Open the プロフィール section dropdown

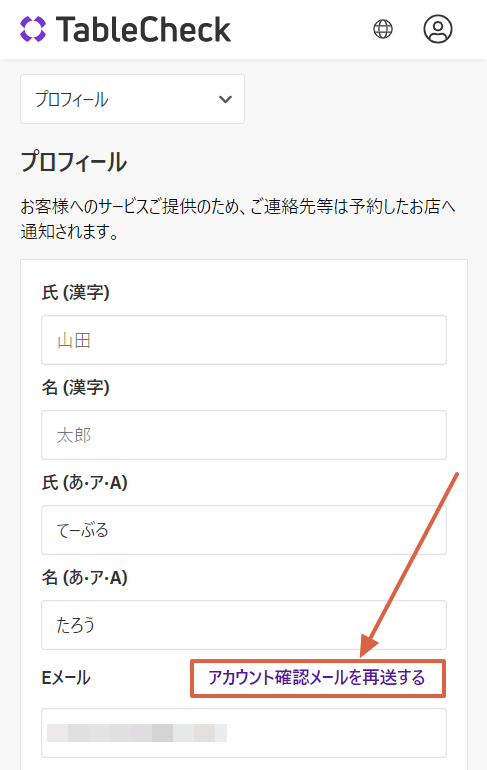(133, 99)
